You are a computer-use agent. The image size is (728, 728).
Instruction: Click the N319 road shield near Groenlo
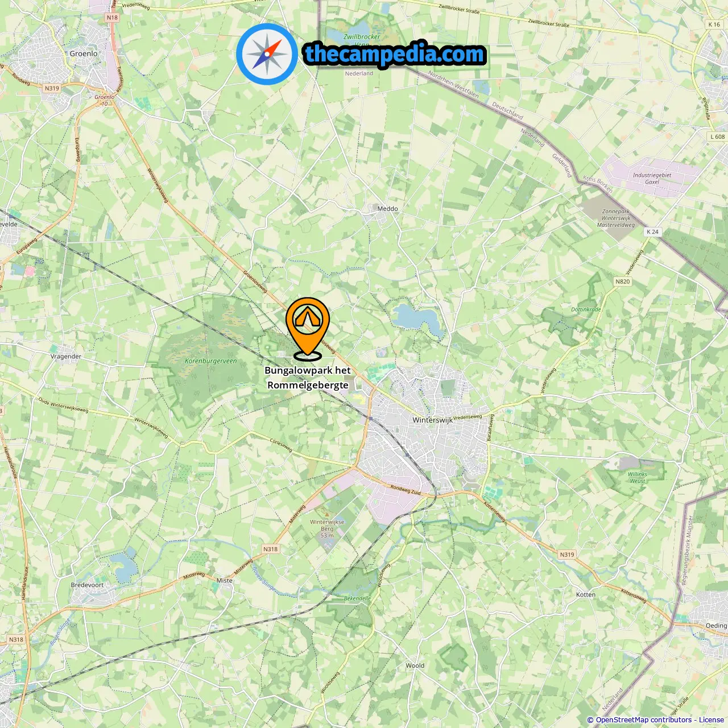click(52, 88)
